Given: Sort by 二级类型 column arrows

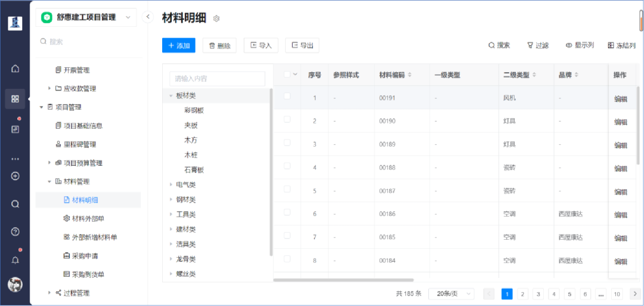Looking at the screenshot, I should [x=534, y=75].
